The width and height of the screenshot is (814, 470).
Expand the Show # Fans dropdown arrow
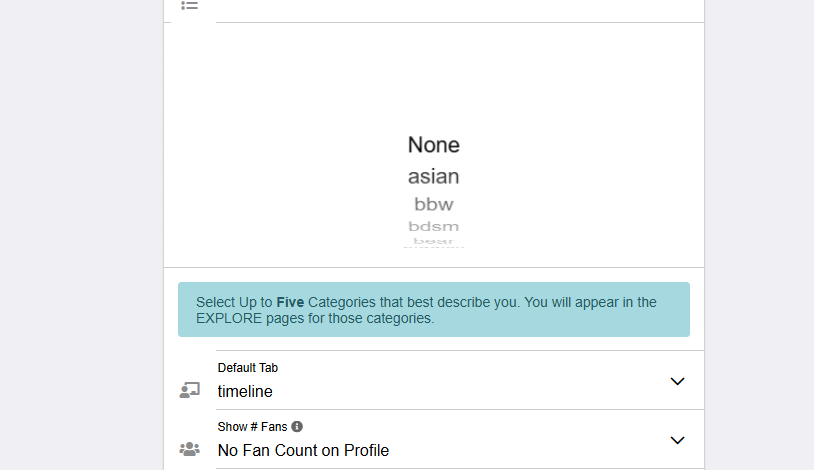[x=677, y=440]
